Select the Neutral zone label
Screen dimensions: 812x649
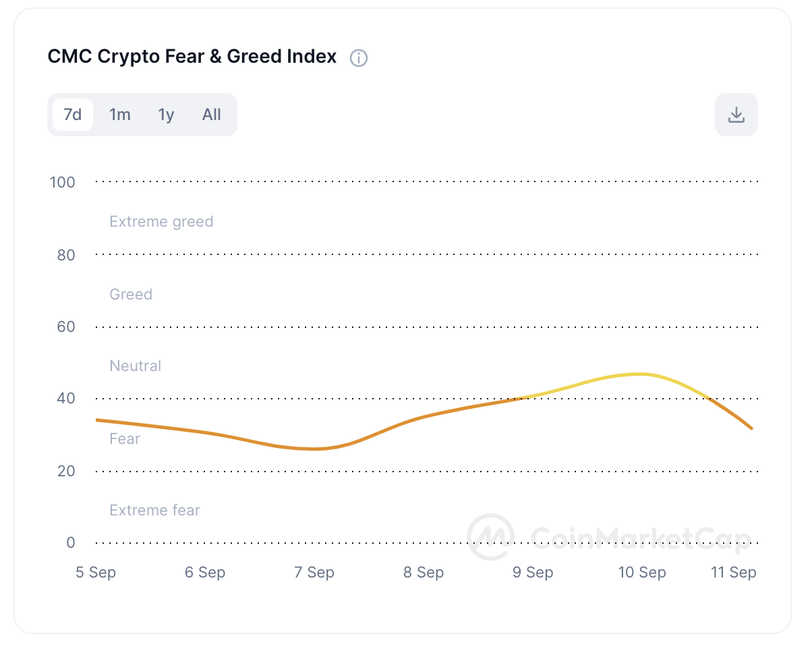(135, 366)
